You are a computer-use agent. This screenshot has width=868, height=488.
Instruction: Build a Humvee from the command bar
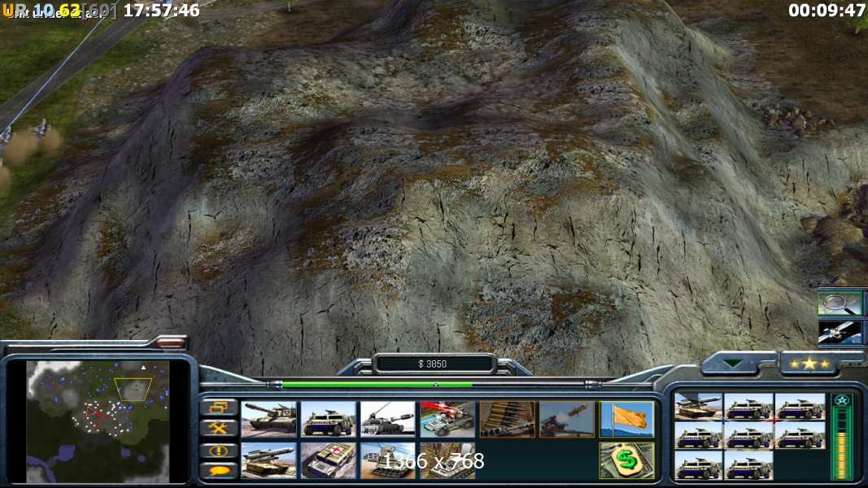(329, 418)
